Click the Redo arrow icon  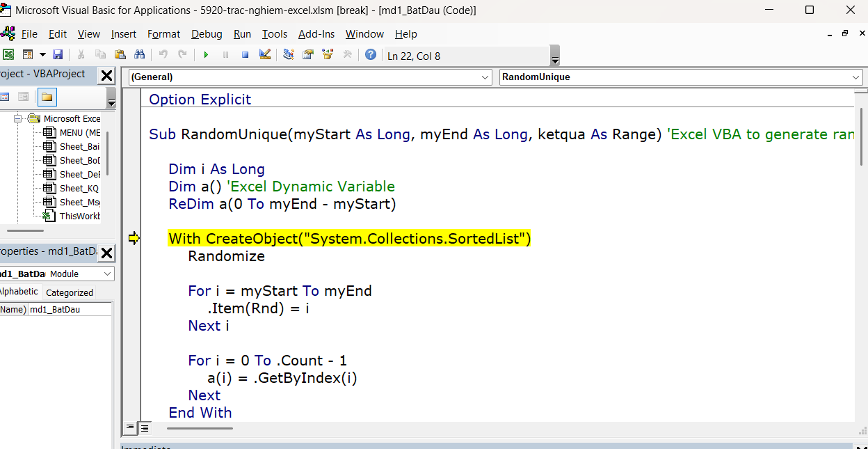182,54
